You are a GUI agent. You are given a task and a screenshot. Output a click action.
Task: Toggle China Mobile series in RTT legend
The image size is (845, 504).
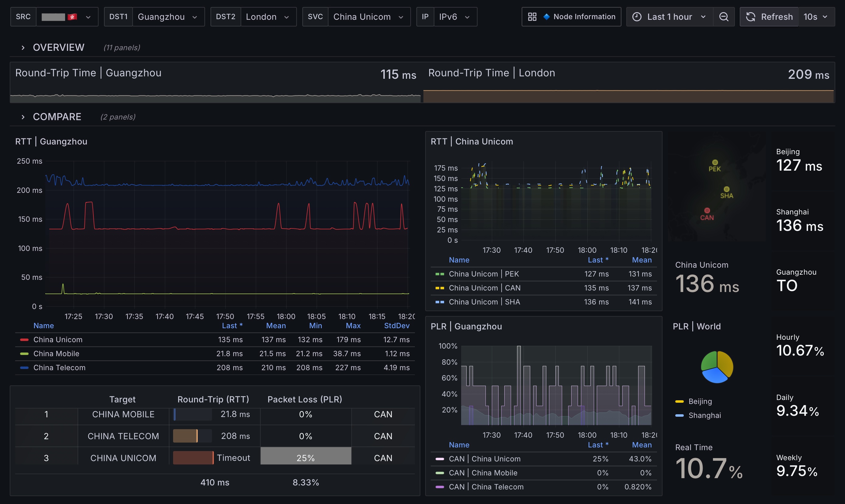tap(56, 353)
